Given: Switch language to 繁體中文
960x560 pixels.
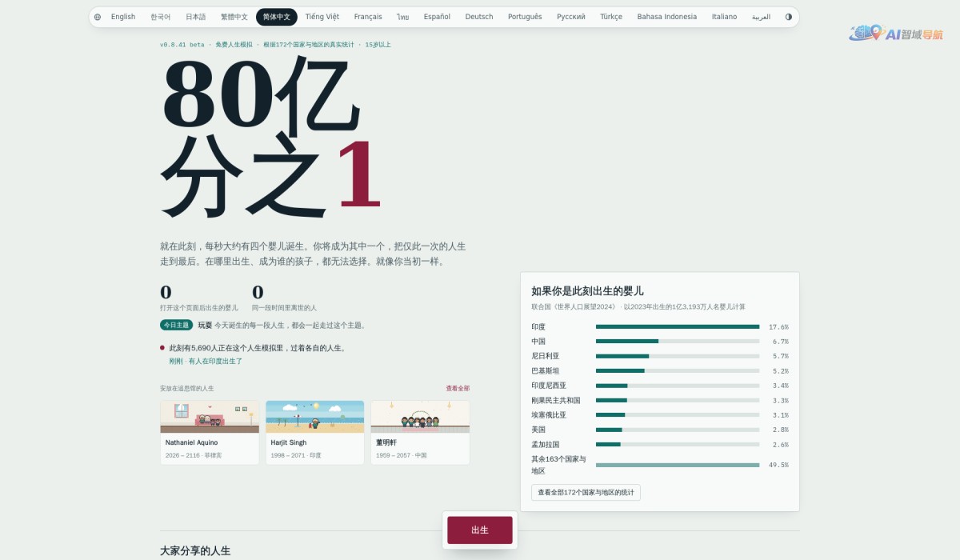Looking at the screenshot, I should (234, 17).
